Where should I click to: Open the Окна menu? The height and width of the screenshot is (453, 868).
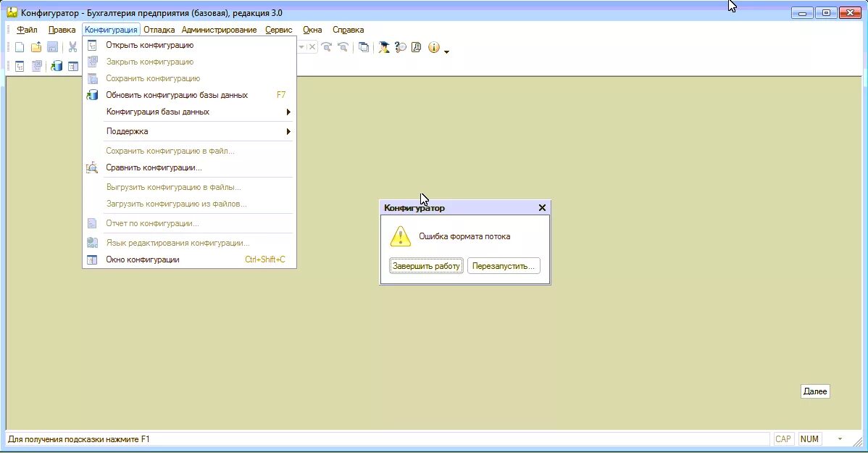[312, 30]
